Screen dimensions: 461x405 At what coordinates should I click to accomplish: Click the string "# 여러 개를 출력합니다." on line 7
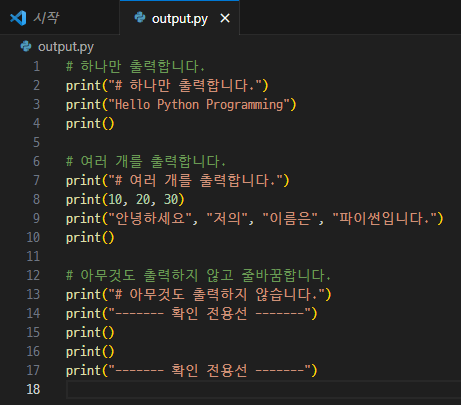click(x=195, y=181)
